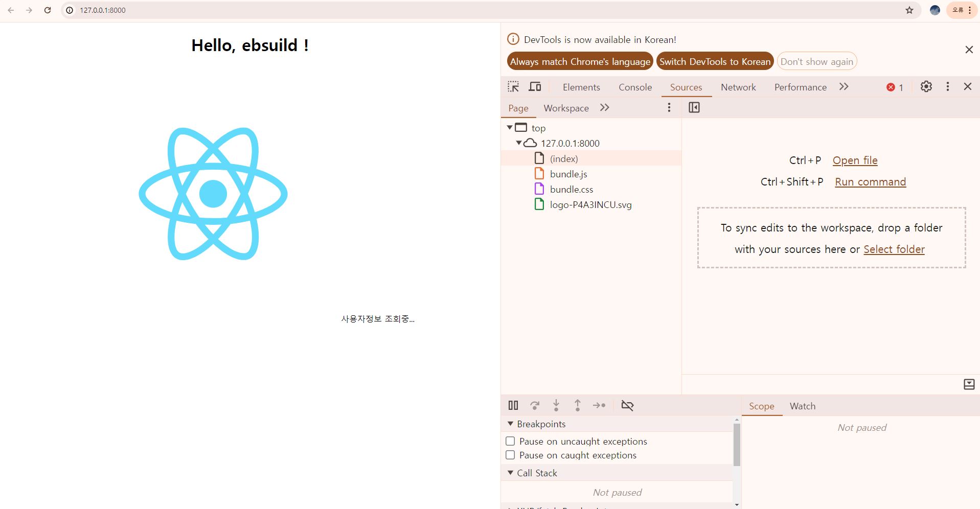This screenshot has height=509, width=980.
Task: Hide the navigator sidebar
Action: point(694,108)
